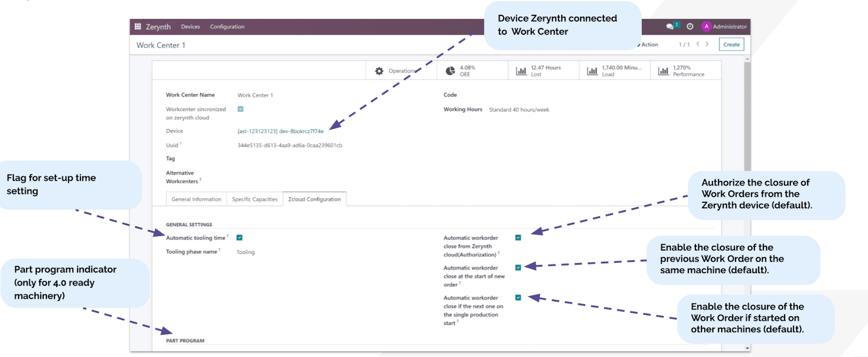
Task: Open the device link dev-8bokrcz7f74e
Action: coord(280,131)
